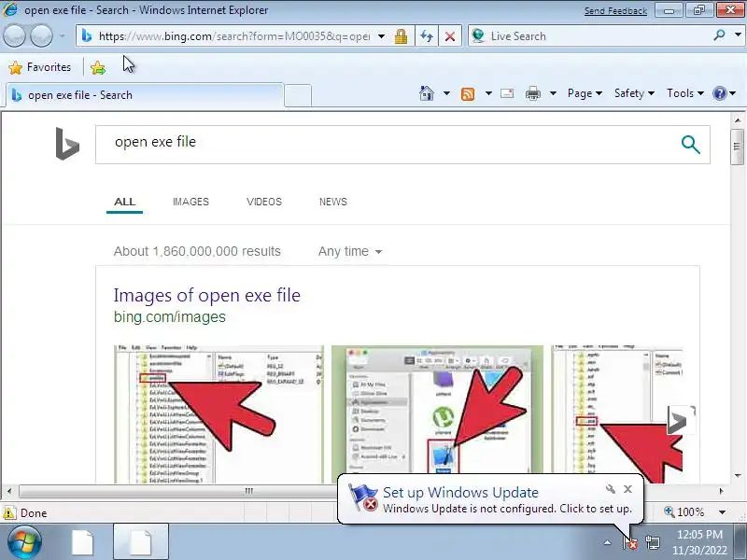
Task: Click the vertical scroll up arrow
Action: point(738,120)
